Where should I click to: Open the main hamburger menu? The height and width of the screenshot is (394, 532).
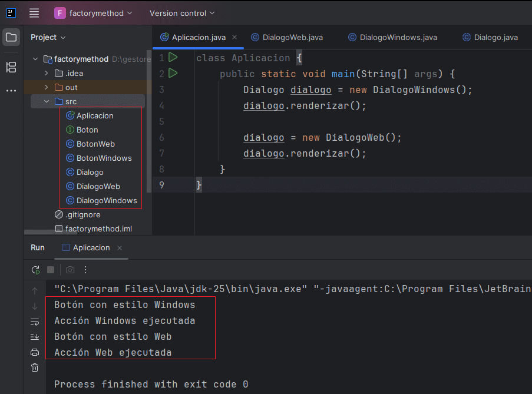[x=34, y=13]
